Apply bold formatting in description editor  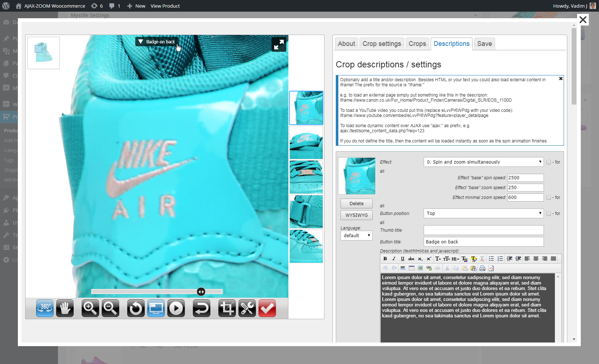(x=385, y=259)
